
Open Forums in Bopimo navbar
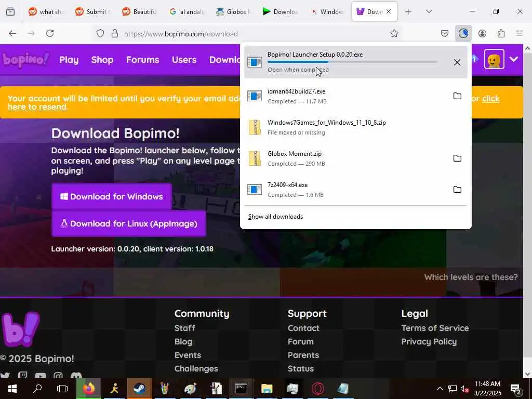coord(142,60)
